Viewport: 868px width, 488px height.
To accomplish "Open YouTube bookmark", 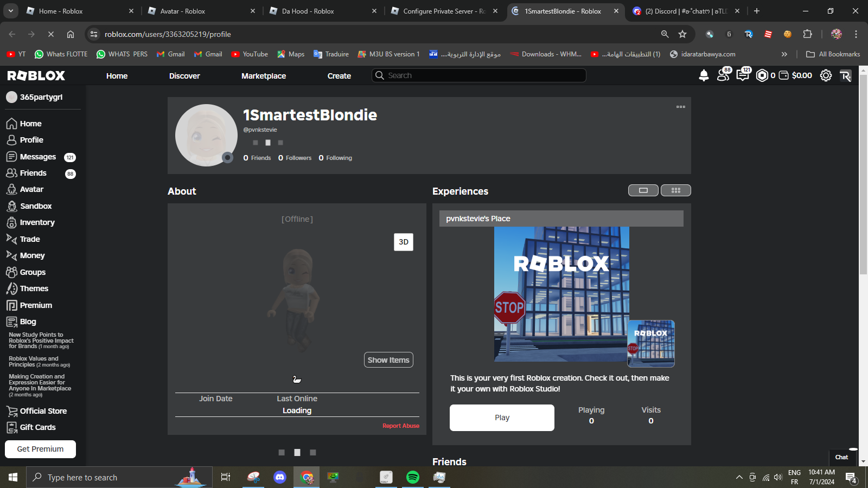I will click(250, 54).
